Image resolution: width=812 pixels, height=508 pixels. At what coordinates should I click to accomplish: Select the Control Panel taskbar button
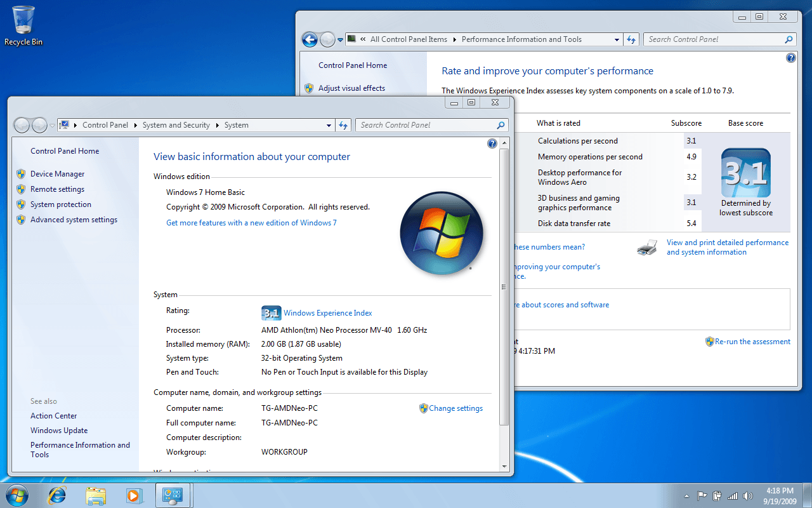173,495
